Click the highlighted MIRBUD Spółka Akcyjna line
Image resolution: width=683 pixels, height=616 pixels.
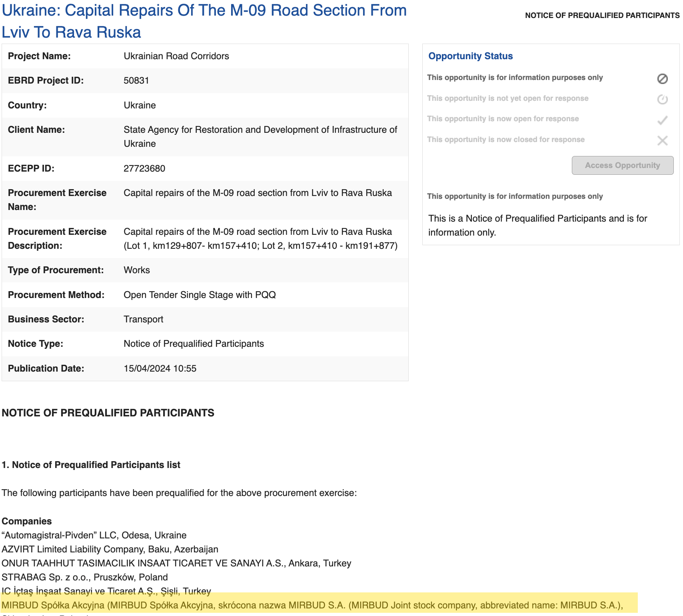point(312,605)
